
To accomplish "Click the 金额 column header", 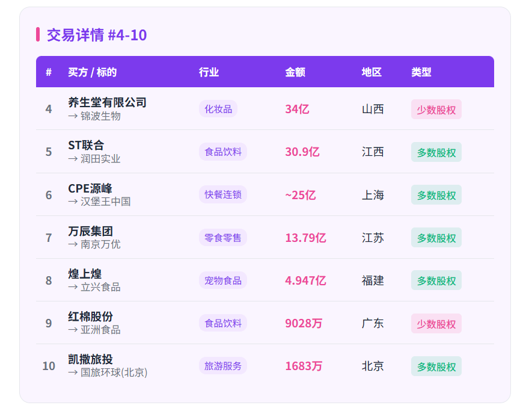I will (x=295, y=72).
